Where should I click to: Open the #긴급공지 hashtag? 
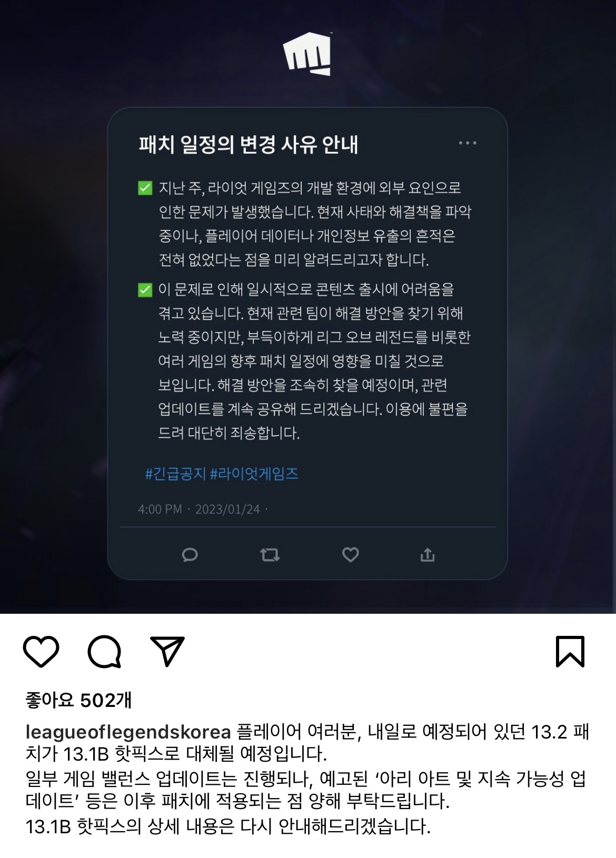tap(175, 474)
